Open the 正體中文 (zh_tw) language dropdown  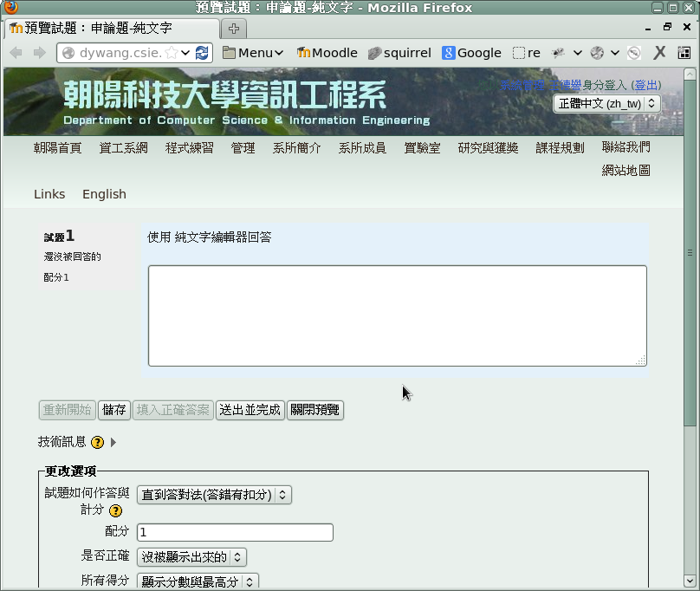[606, 103]
